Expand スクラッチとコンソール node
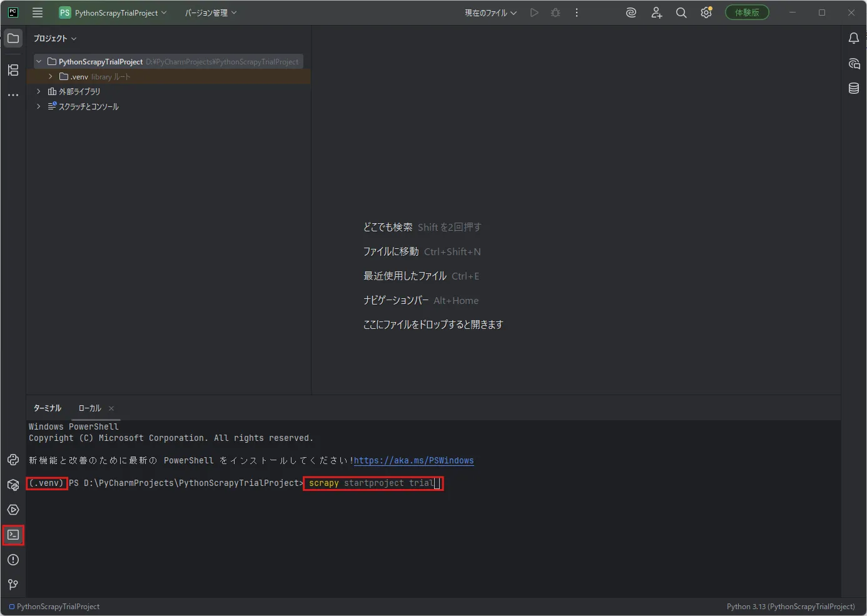 point(39,106)
